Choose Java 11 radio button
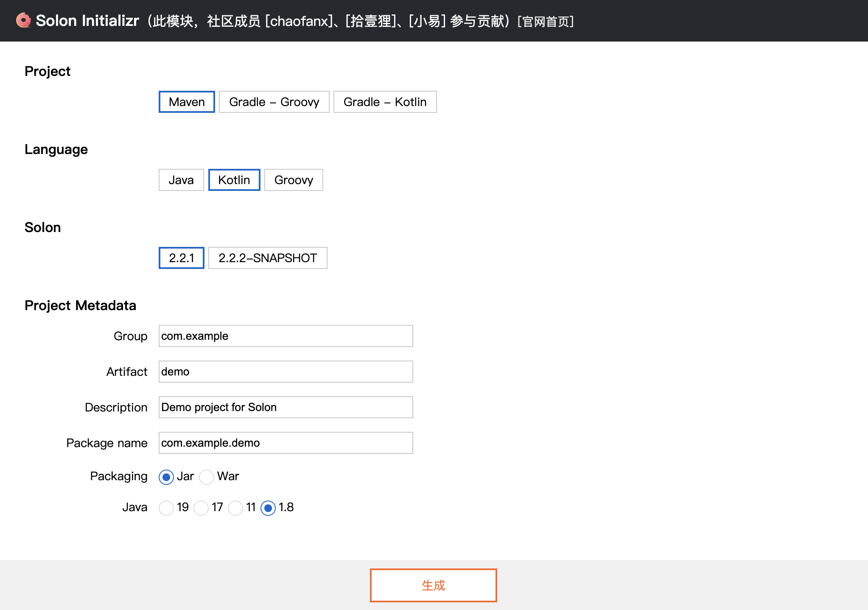 click(235, 508)
